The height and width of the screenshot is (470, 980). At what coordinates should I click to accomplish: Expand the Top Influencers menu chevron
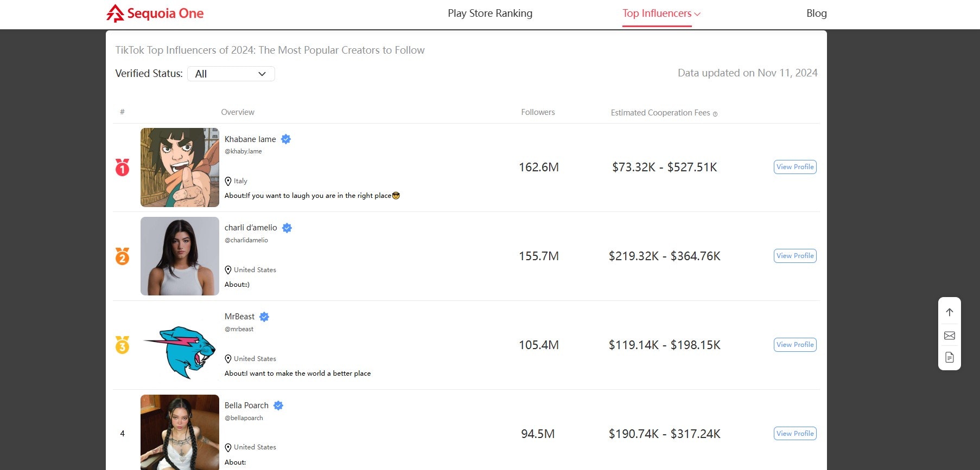click(697, 14)
